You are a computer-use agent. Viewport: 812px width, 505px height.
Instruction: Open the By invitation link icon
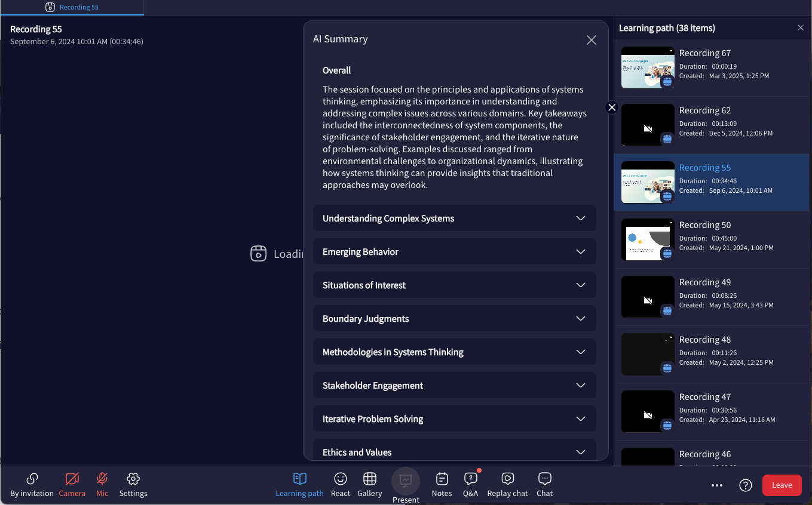(32, 479)
